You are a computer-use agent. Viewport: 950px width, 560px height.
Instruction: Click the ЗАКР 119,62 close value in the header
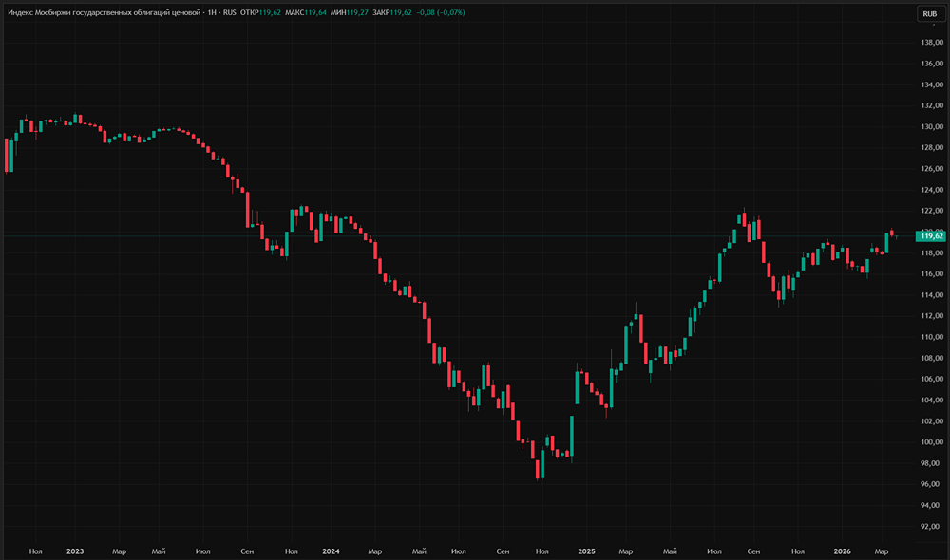392,12
